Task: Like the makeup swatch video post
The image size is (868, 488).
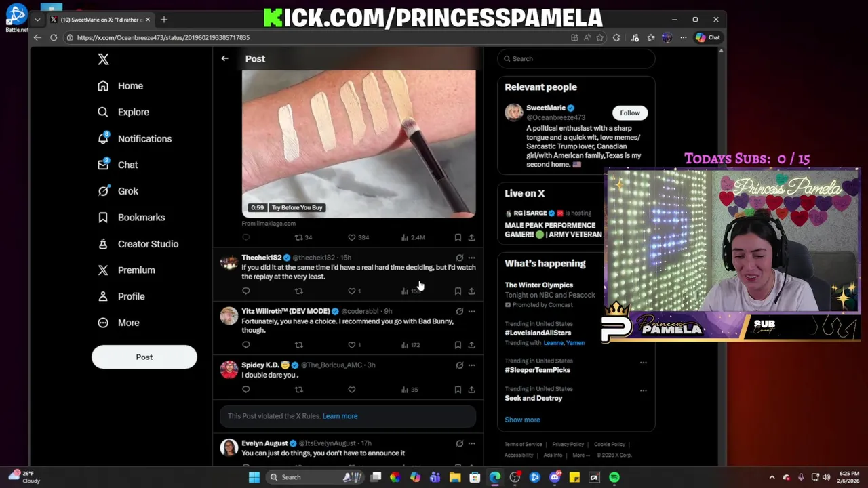Action: (x=351, y=237)
